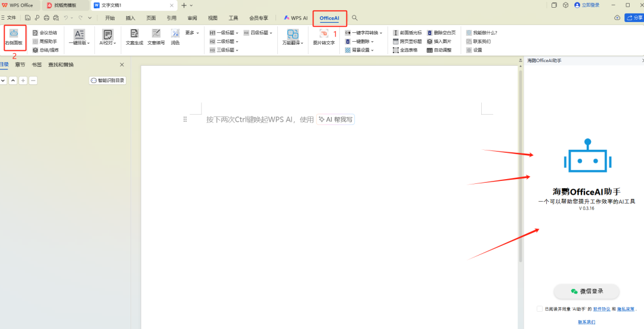The width and height of the screenshot is (644, 329).
Task: Switch to the 视图 tab
Action: pyautogui.click(x=213, y=18)
